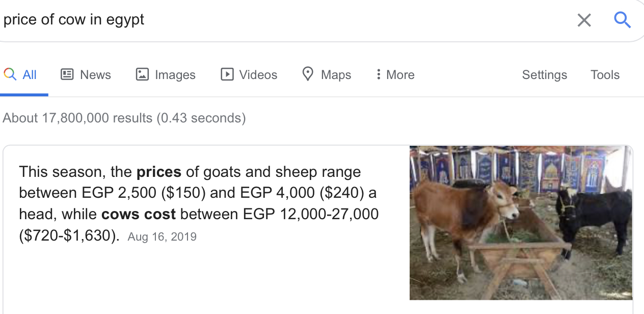644x314 pixels.
Task: Show search filters with Tools
Action: click(605, 75)
